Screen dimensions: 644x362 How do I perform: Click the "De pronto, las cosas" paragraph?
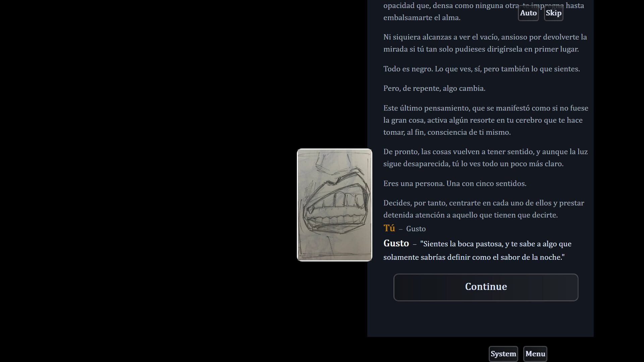pyautogui.click(x=485, y=158)
